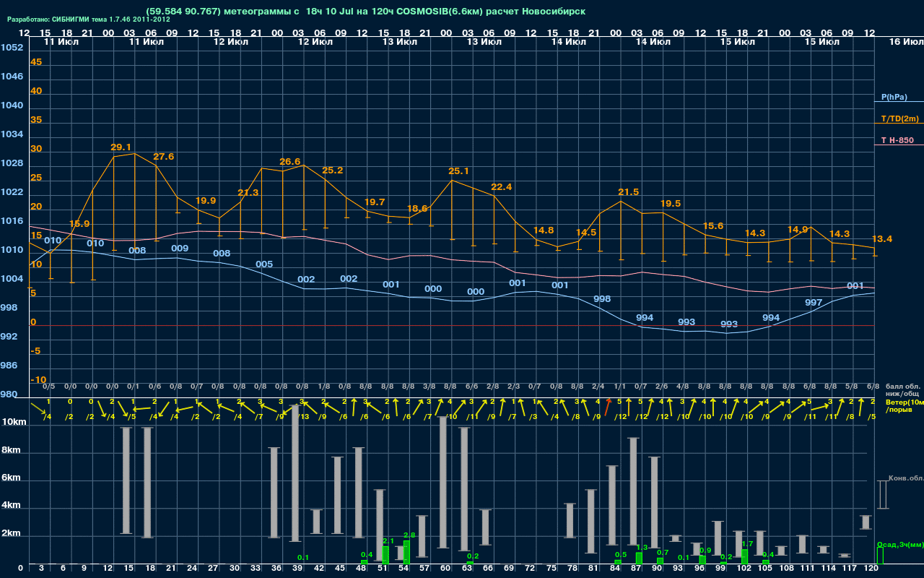Image resolution: width=924 pixels, height=578 pixels.
Task: Click forecast hour 60 on bottom axis
Action: pyautogui.click(x=445, y=569)
